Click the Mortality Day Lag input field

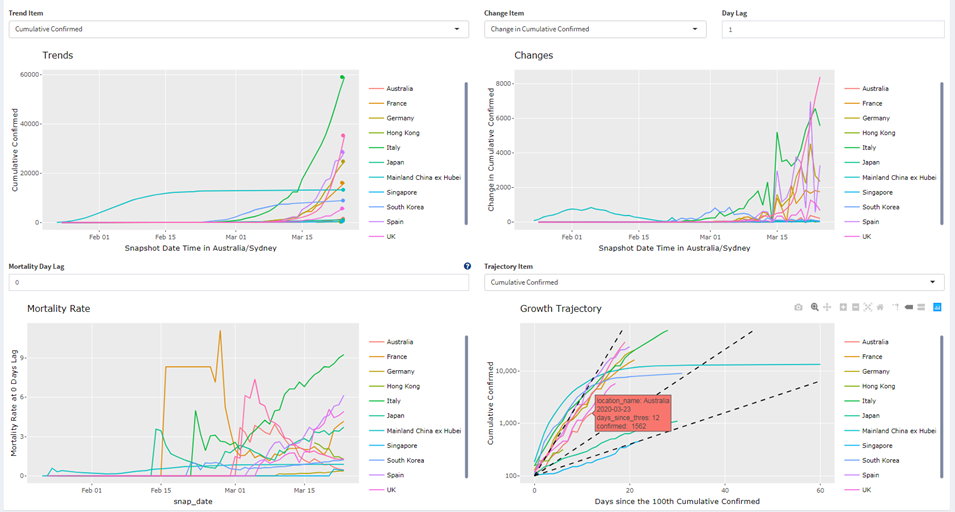tap(238, 283)
